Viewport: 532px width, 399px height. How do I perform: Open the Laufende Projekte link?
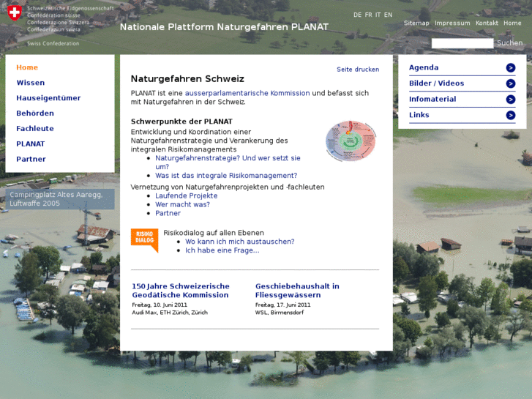[187, 195]
